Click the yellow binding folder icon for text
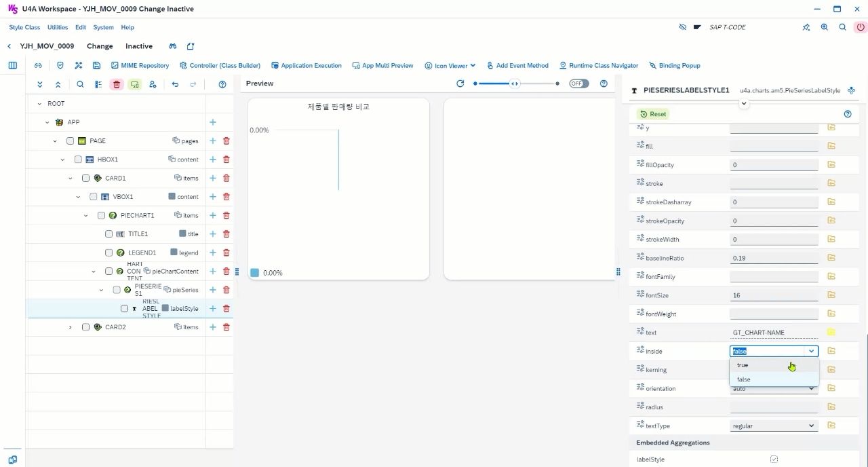 [x=831, y=332]
